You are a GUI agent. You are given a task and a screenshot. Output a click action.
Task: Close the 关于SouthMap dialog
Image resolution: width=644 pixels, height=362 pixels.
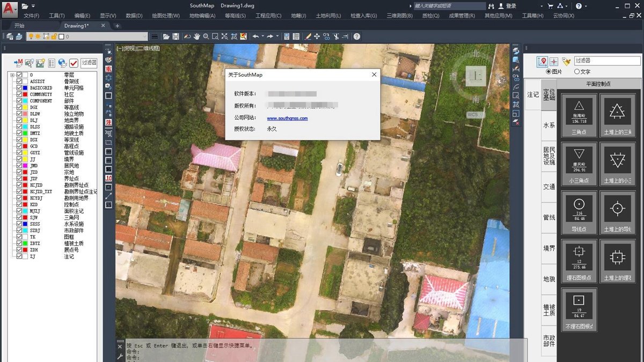[x=374, y=75]
